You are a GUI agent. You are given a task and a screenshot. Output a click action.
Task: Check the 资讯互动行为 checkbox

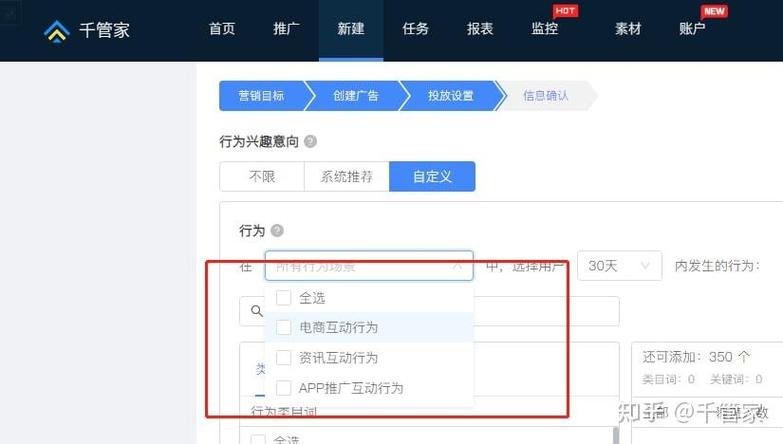(284, 358)
